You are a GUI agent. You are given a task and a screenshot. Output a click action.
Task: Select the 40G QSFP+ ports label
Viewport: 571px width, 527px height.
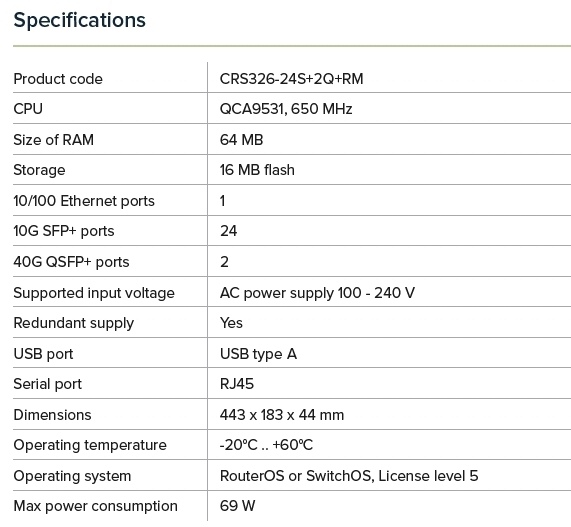click(x=71, y=262)
